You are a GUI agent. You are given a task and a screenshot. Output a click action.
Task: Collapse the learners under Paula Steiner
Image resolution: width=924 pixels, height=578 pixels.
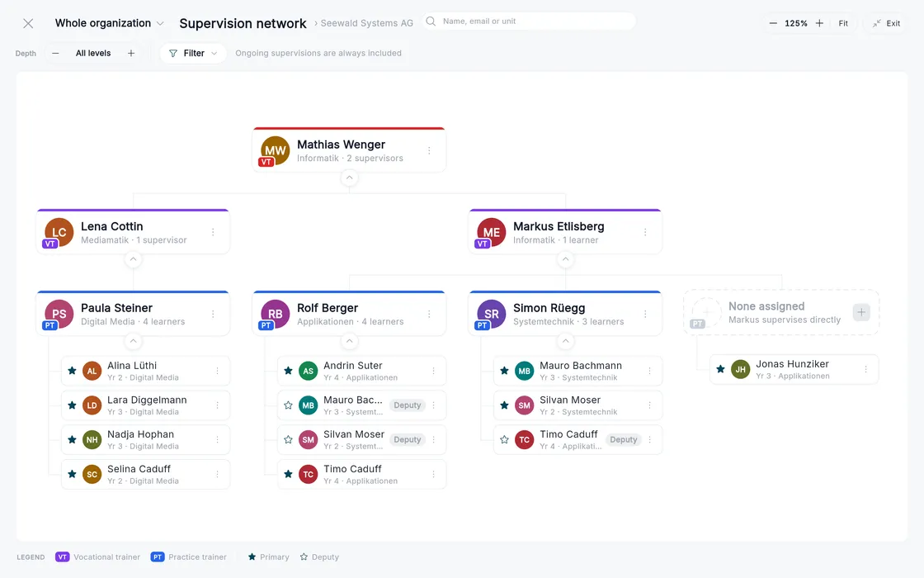tap(133, 341)
